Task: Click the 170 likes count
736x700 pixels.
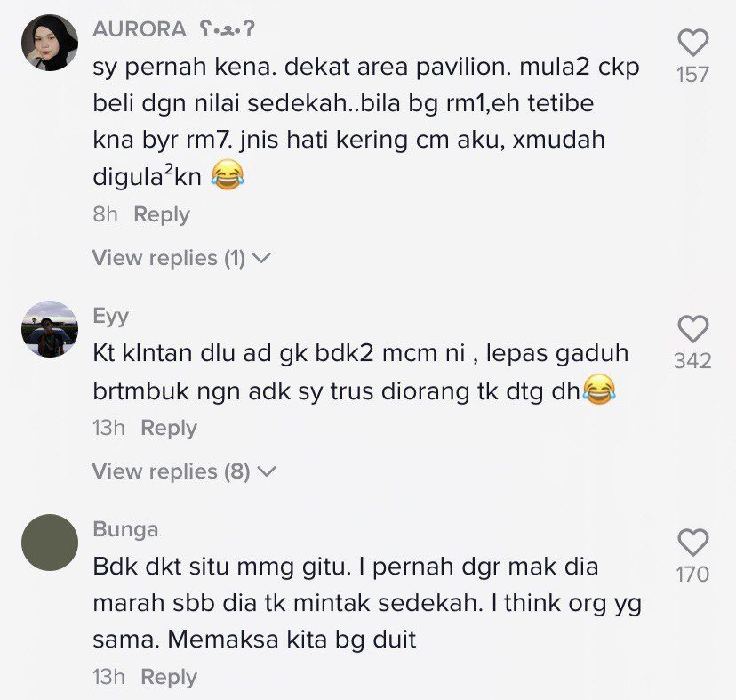Action: 692,574
